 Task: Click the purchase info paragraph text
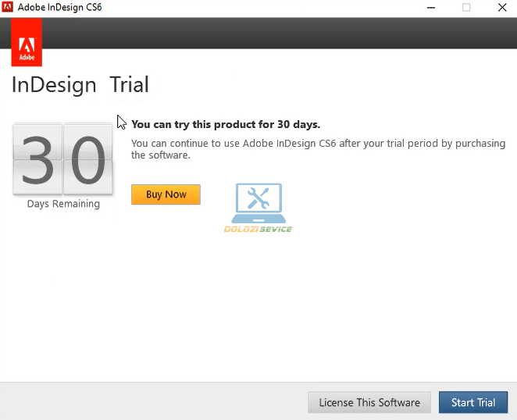click(318, 149)
